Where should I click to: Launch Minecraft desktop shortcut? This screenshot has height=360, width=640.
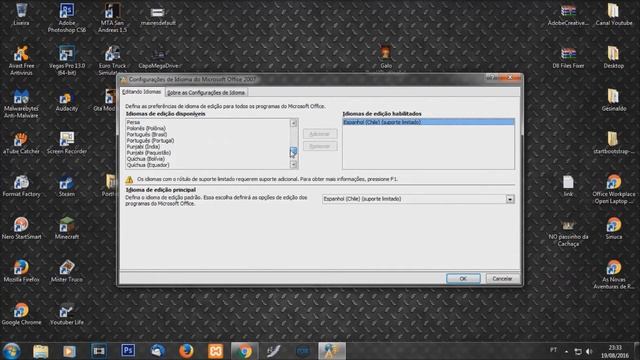click(x=67, y=229)
